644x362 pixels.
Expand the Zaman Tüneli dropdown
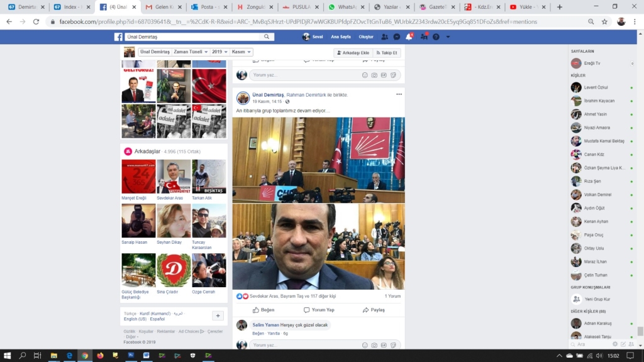[191, 52]
